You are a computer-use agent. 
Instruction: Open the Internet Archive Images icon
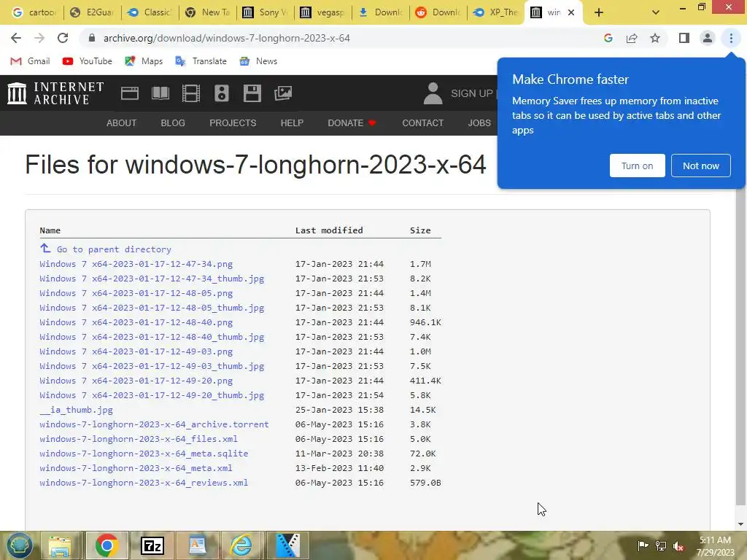point(283,93)
